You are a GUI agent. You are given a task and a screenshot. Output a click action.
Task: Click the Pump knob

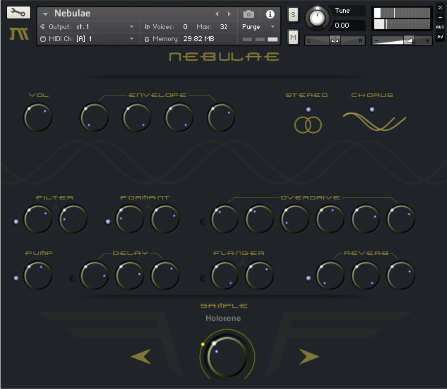(38, 276)
